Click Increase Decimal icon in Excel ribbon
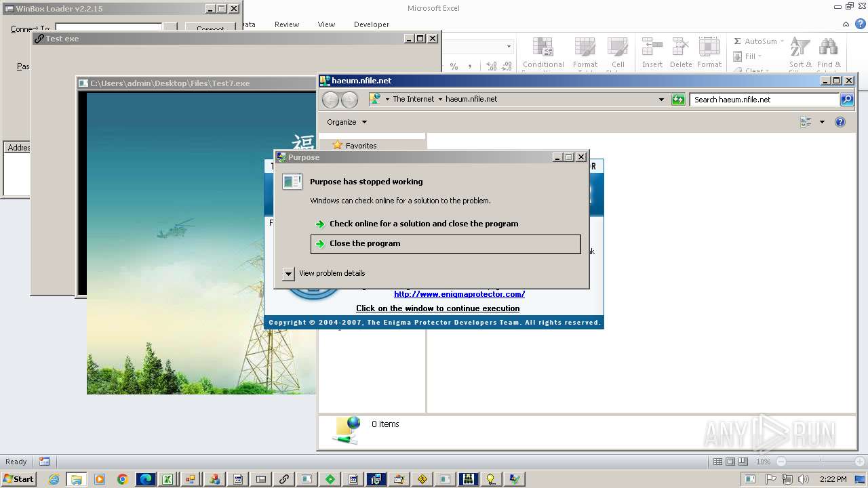Viewport: 868px width, 488px height. (490, 66)
